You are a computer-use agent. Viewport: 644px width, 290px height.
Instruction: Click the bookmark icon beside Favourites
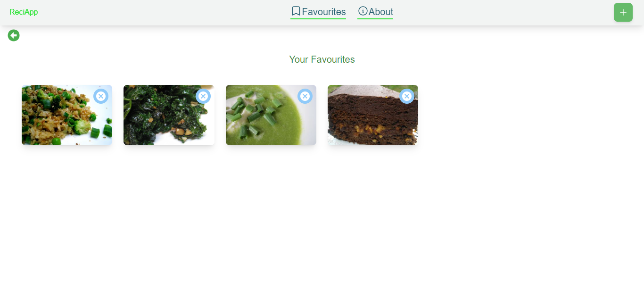coord(296,11)
